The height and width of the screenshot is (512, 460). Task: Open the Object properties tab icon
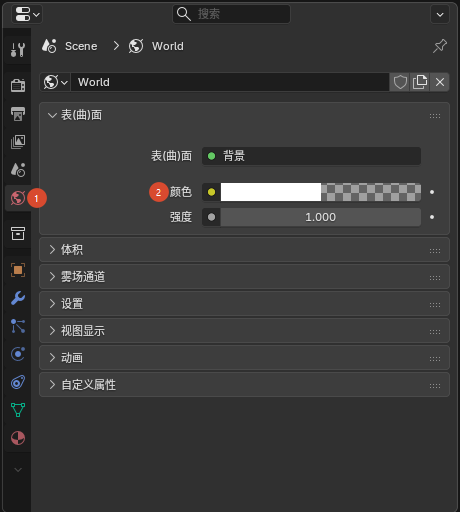18,270
